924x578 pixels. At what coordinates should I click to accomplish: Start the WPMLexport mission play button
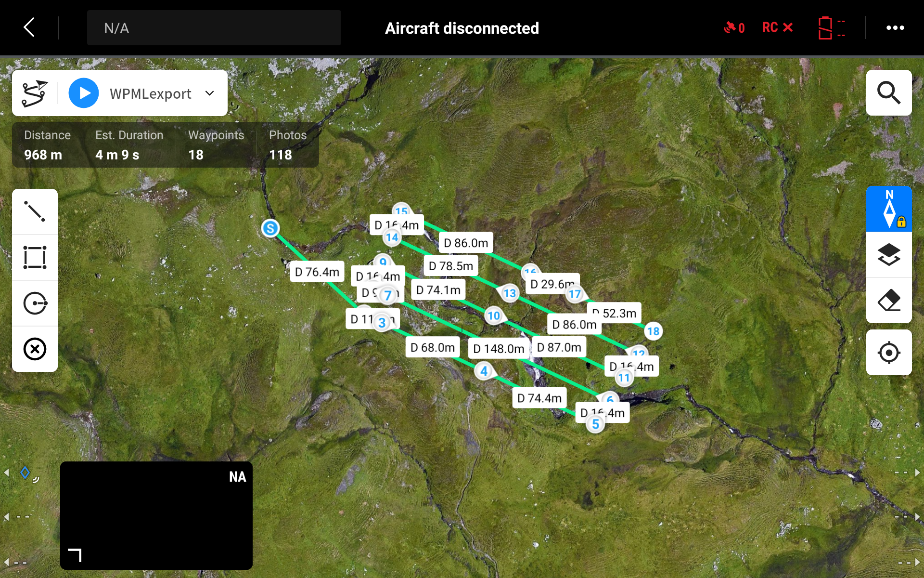point(84,93)
